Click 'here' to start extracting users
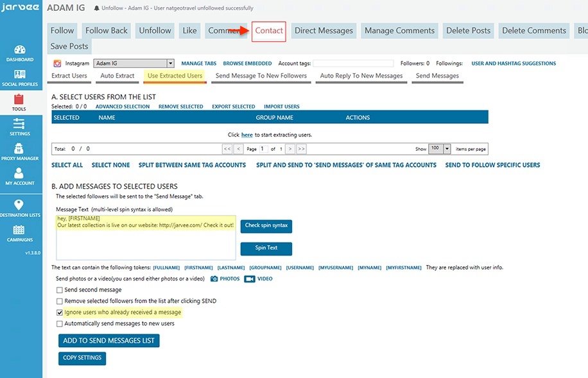Screen dimensions: 588x378 246,135
